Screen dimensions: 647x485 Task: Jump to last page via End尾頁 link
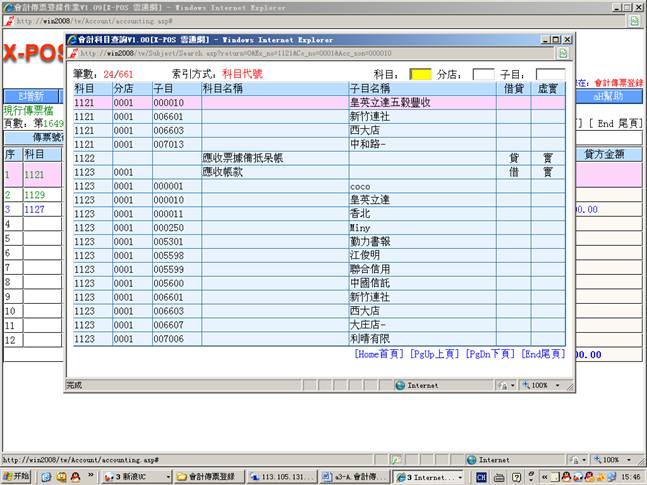click(x=543, y=354)
